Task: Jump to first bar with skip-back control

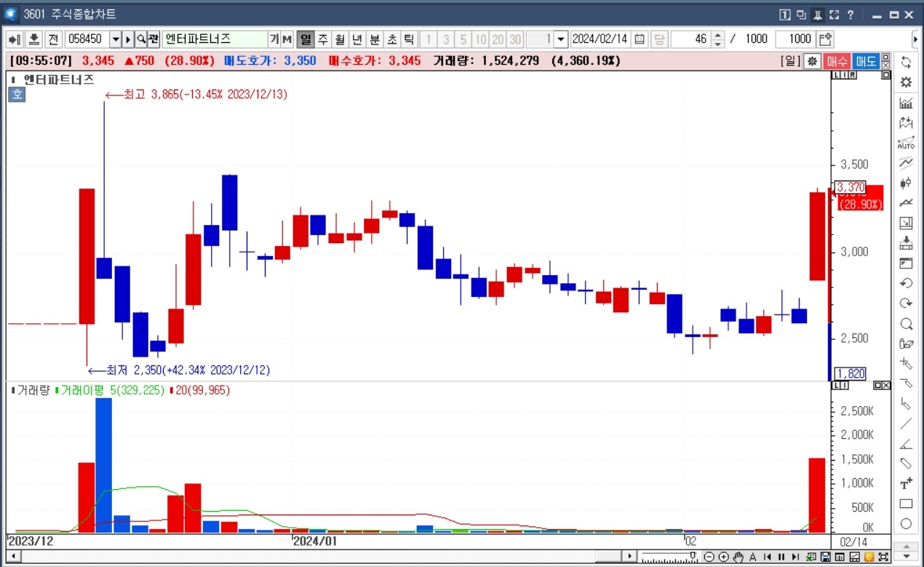Action: [x=767, y=557]
